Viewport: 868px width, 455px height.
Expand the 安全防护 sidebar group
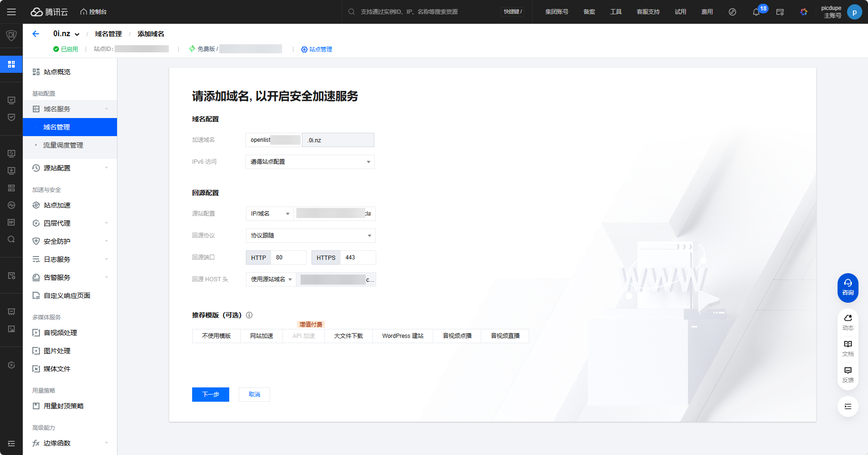point(70,241)
